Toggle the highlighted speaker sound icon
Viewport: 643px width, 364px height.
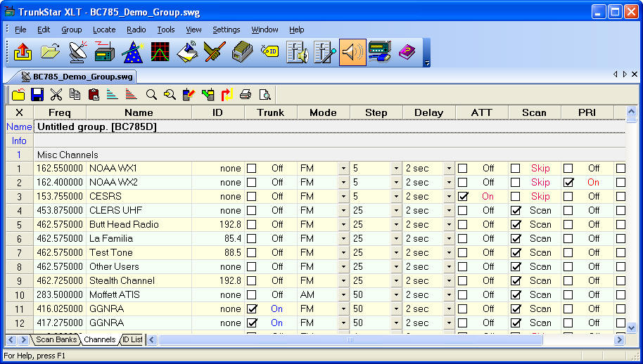[x=352, y=52]
